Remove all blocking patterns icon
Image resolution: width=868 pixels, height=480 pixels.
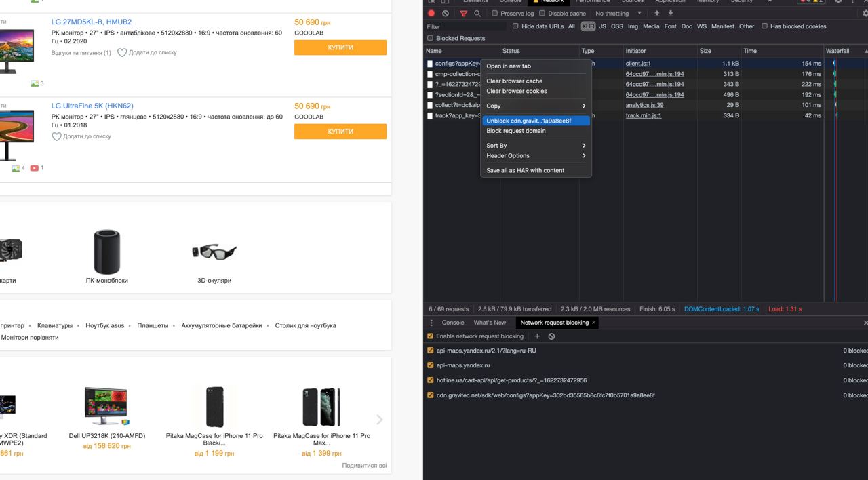pyautogui.click(x=551, y=336)
